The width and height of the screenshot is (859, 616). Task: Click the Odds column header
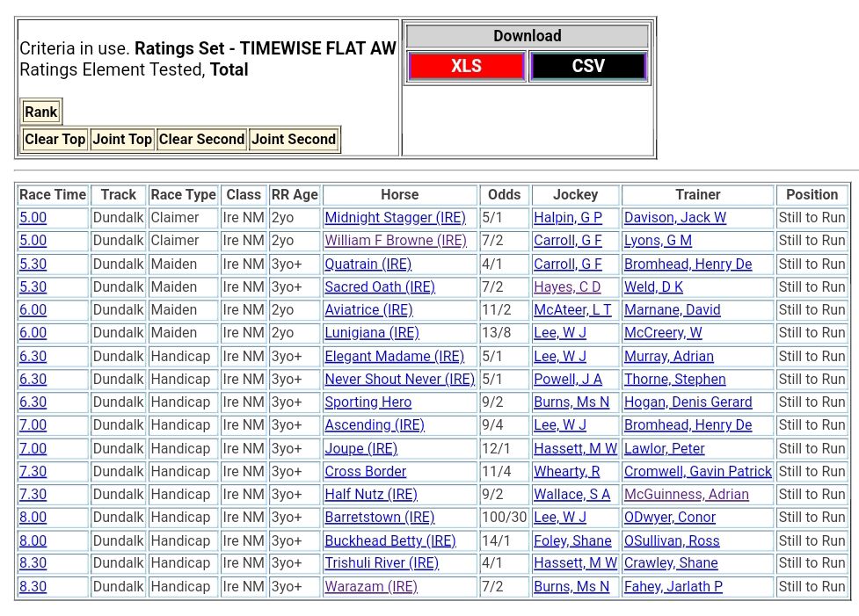(x=504, y=195)
